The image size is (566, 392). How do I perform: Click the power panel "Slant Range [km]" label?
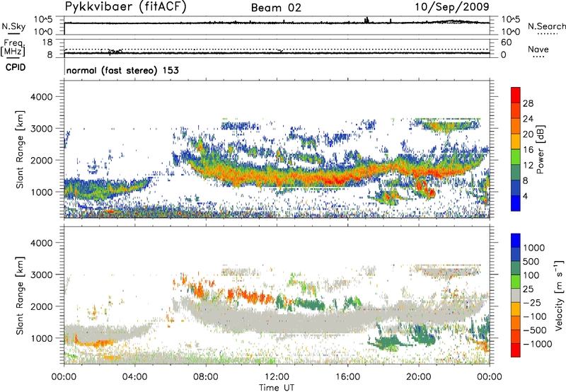point(20,149)
